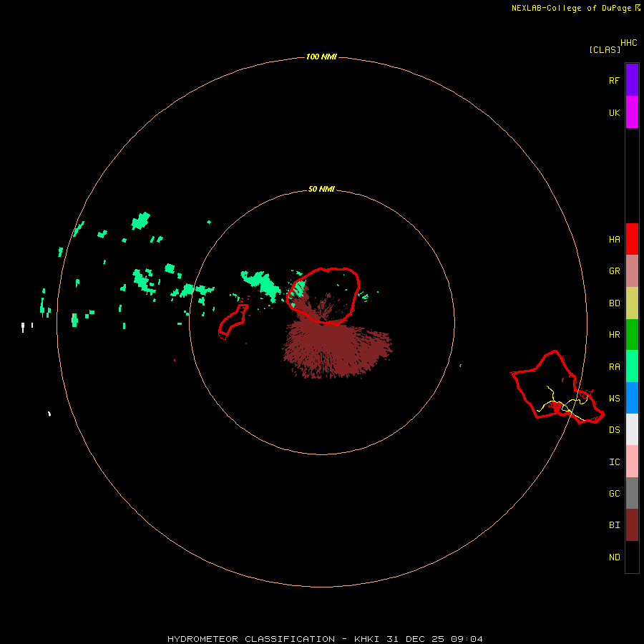Select the IC light pink legend swatch
The image size is (644, 644).
tap(632, 462)
